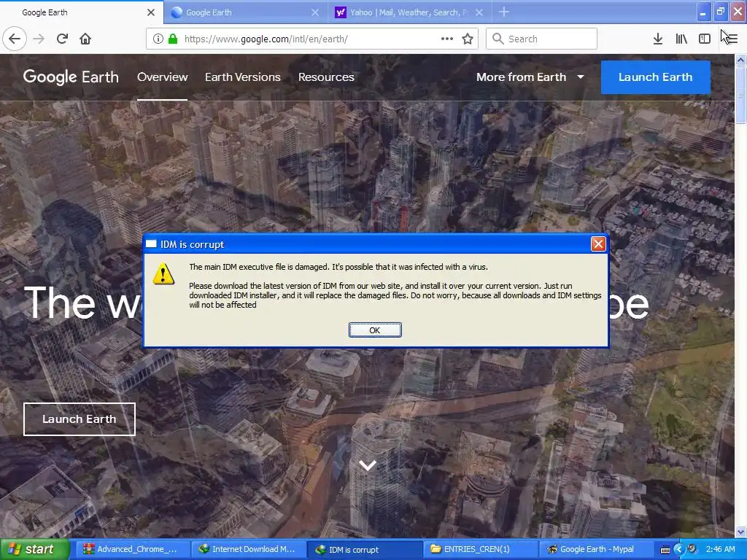The height and width of the screenshot is (560, 747).
Task: Click the scroll-down chevron on the page
Action: coord(368,465)
